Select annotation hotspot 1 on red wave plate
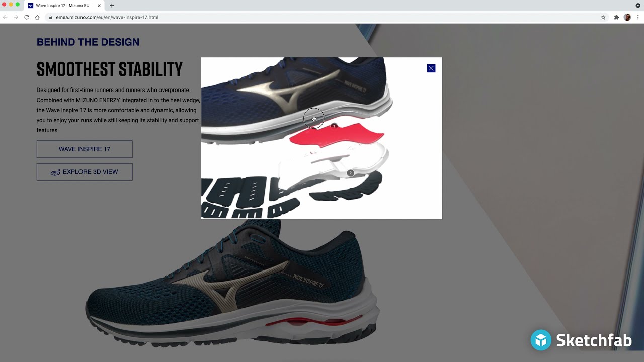644x362 pixels. tap(334, 126)
